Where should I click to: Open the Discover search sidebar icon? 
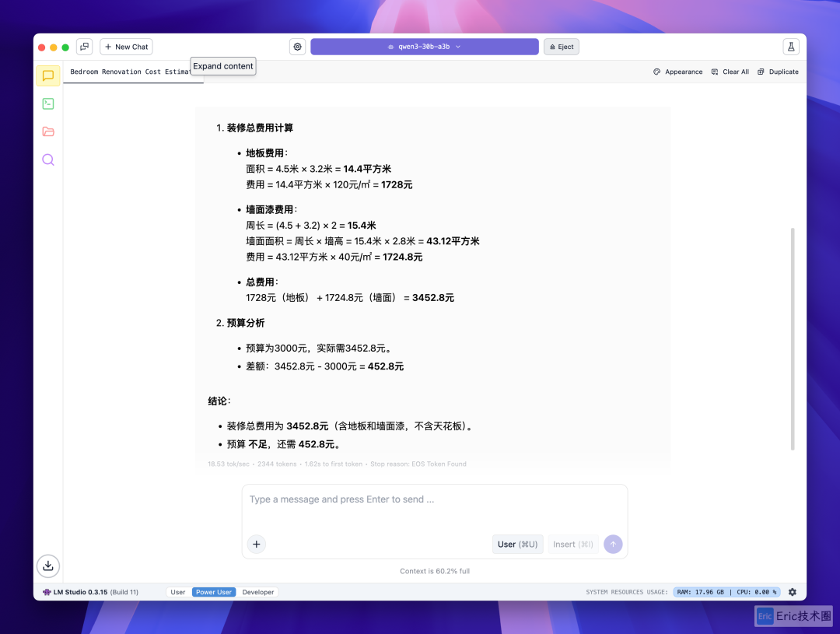tap(48, 159)
